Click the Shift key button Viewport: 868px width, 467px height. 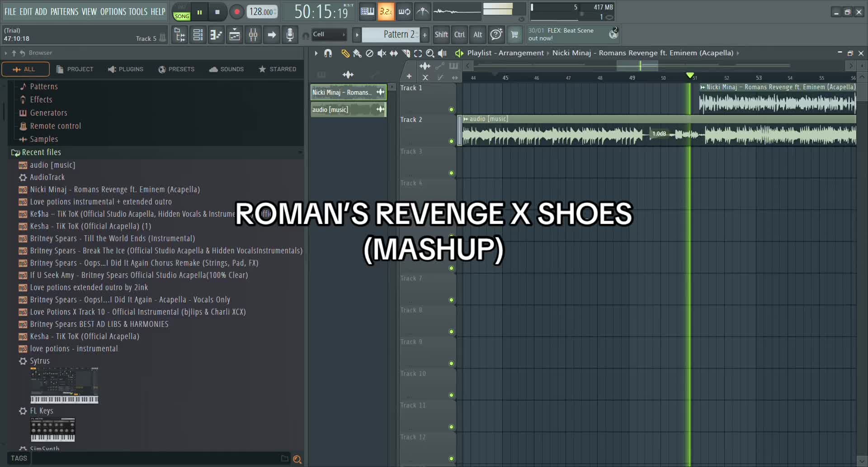(x=441, y=34)
